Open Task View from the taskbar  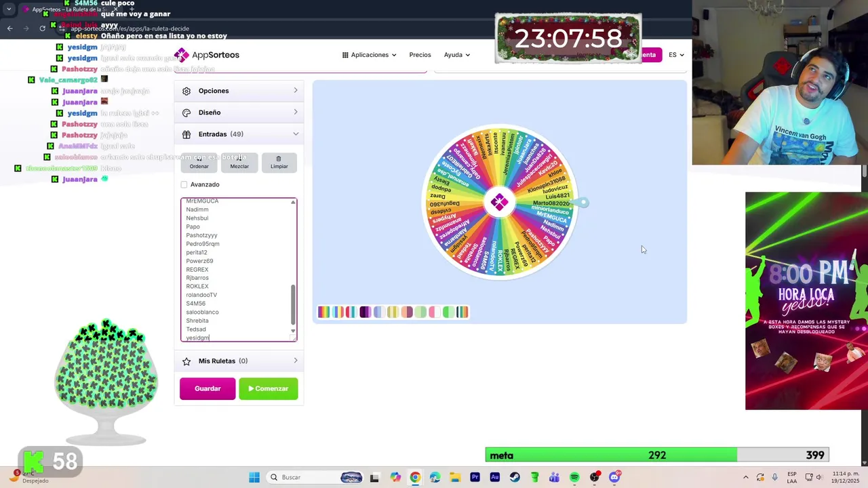click(x=374, y=477)
